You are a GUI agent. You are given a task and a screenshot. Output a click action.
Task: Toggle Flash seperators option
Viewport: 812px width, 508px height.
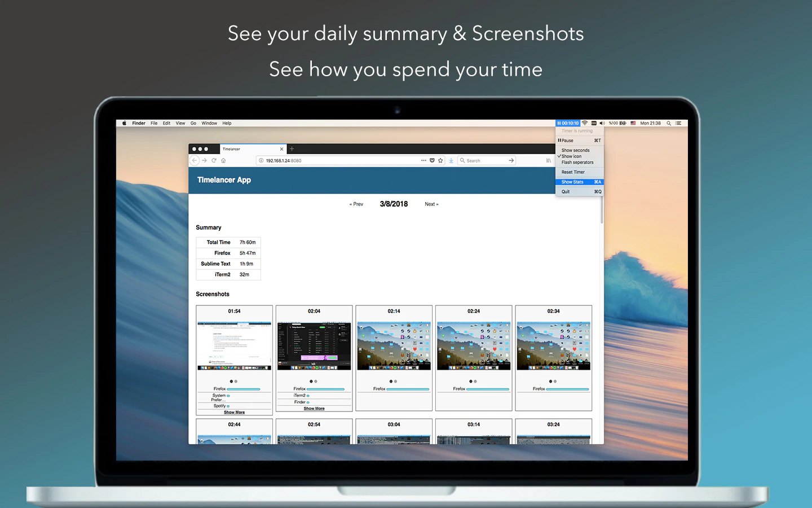coord(580,163)
